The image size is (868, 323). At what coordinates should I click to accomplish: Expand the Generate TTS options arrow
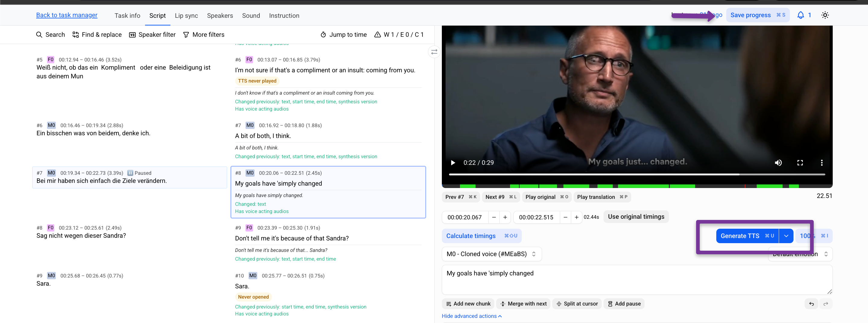coord(786,236)
